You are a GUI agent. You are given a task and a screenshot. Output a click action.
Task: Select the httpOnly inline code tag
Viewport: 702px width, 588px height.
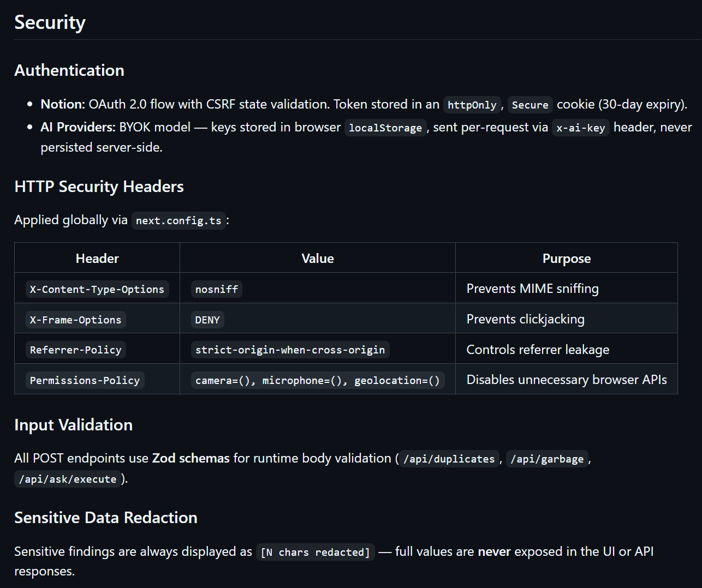point(472,105)
